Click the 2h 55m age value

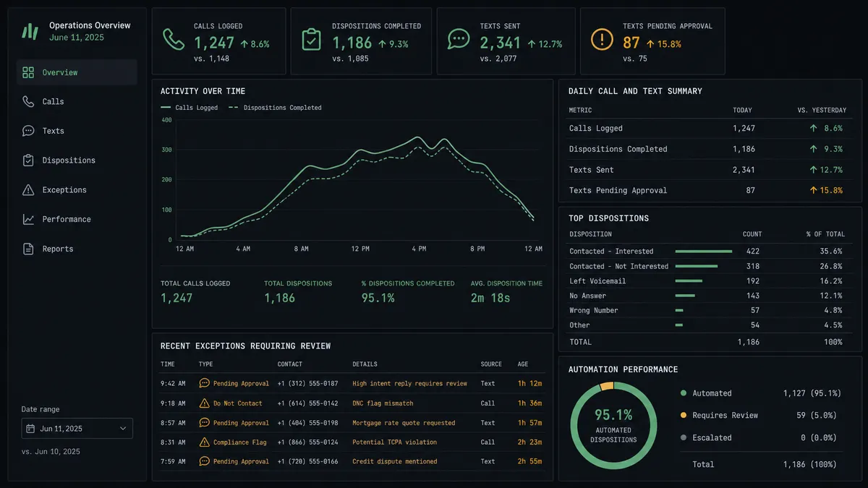point(529,461)
